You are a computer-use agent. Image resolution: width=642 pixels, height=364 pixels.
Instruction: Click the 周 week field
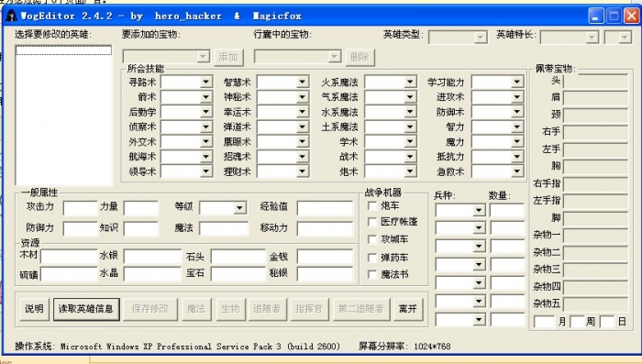coord(577,322)
